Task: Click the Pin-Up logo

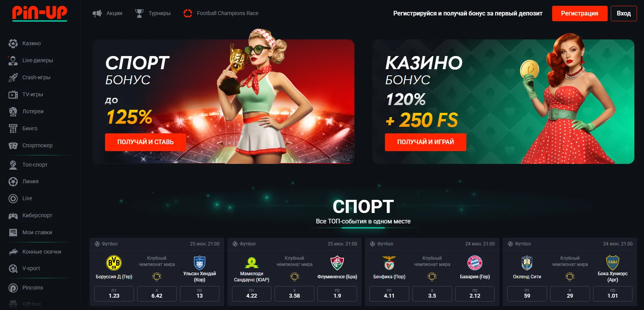Action: [40, 13]
